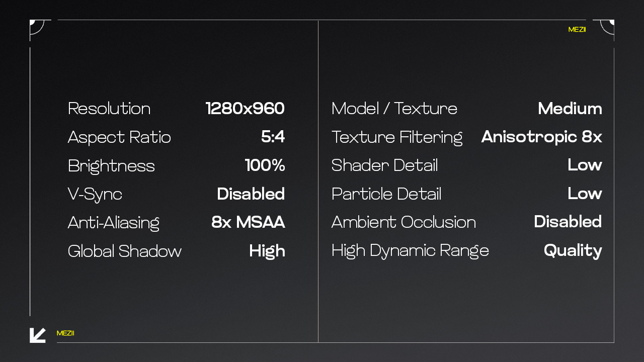
Task: Select the Texture Filtering label
Action: point(396,137)
